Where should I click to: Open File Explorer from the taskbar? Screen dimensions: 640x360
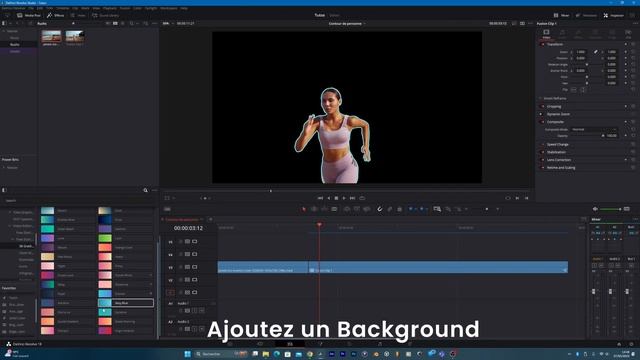[266, 354]
